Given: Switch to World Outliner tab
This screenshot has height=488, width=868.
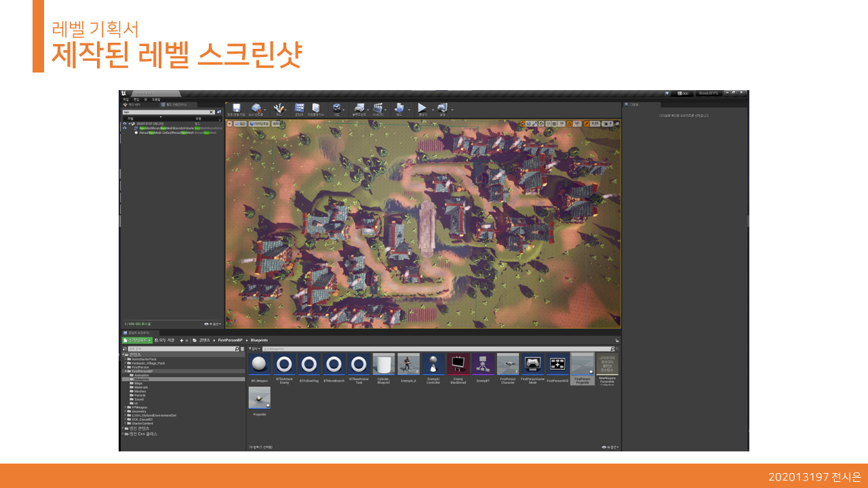Looking at the screenshot, I should (x=179, y=104).
